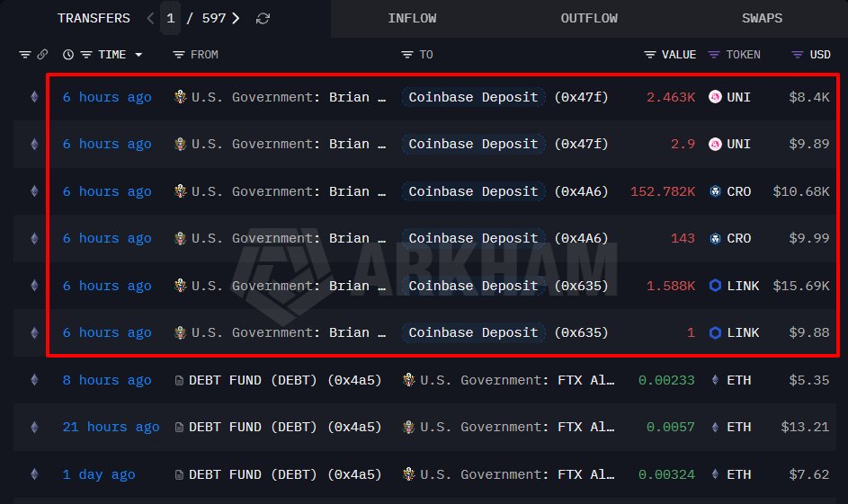Select the total pages number 597
This screenshot has height=504, width=848.
click(x=214, y=18)
